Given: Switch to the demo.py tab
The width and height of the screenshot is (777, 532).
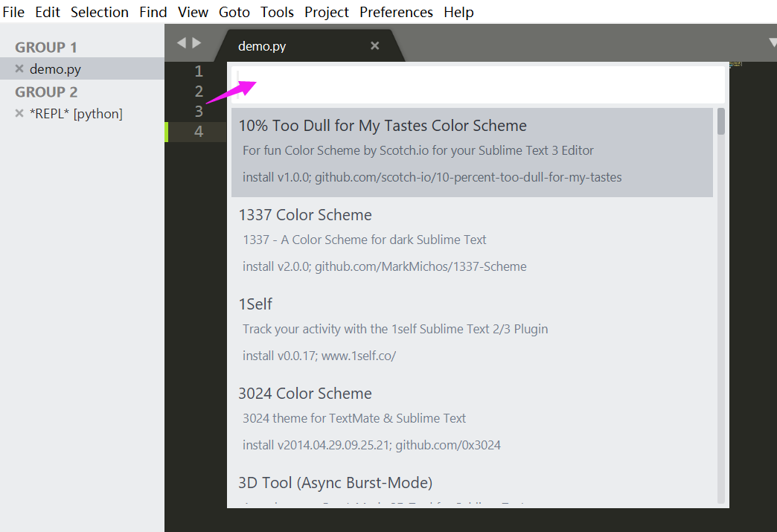Looking at the screenshot, I should coord(262,45).
